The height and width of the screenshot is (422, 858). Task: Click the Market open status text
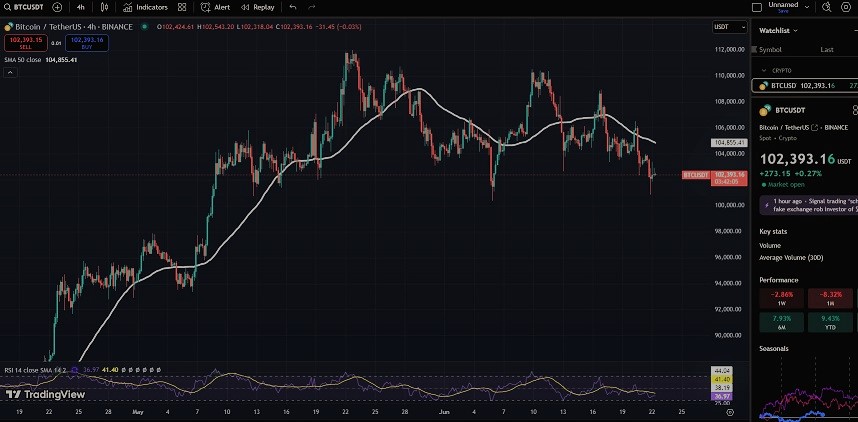786,185
